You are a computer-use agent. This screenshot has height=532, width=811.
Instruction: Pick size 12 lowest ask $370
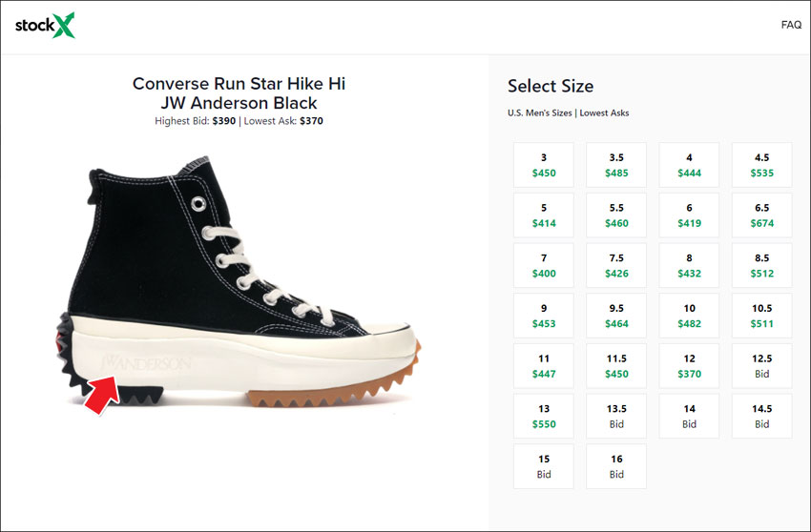[689, 367]
